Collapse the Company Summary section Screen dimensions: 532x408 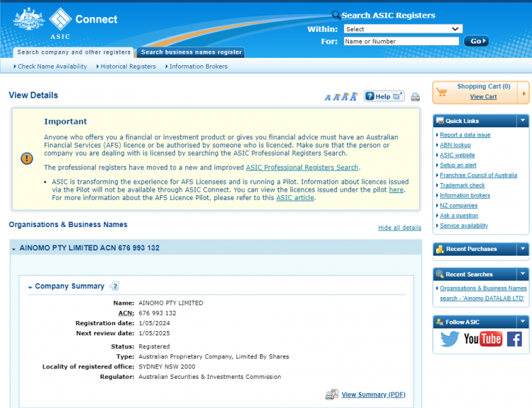coord(30,287)
